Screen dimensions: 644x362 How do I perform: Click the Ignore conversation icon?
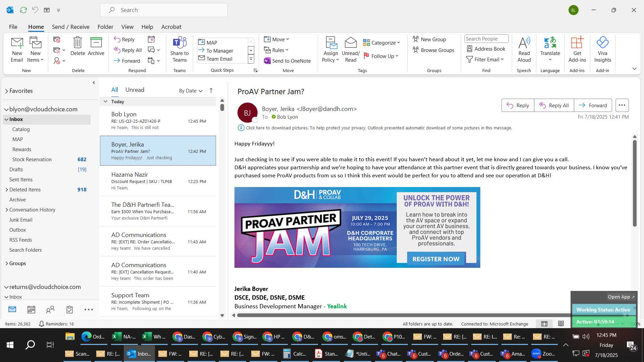[x=57, y=40]
